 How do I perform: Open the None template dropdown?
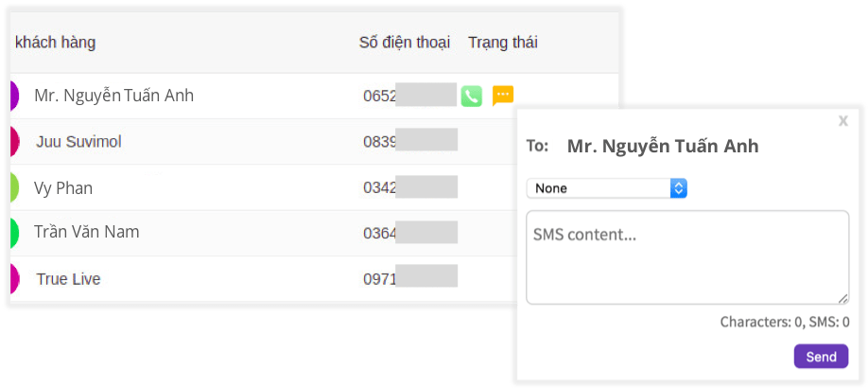point(607,188)
